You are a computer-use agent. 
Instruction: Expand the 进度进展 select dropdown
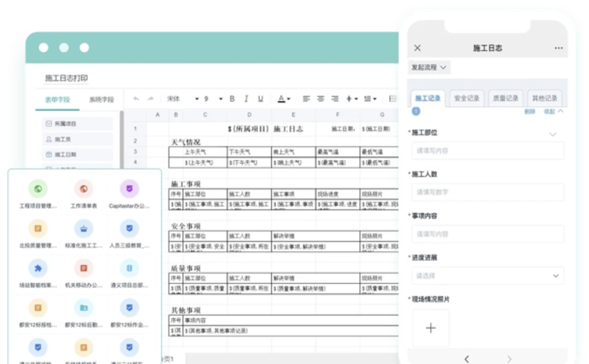(x=555, y=276)
